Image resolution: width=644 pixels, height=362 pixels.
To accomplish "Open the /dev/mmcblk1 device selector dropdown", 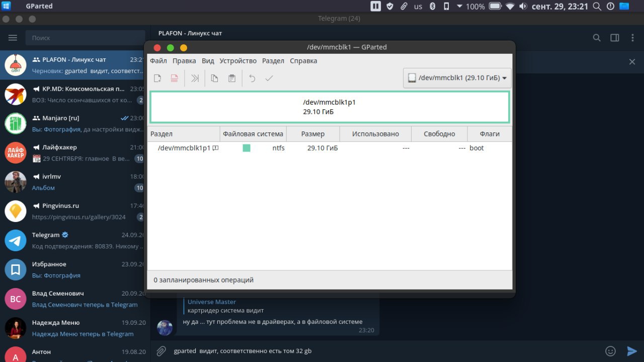I will 457,78.
